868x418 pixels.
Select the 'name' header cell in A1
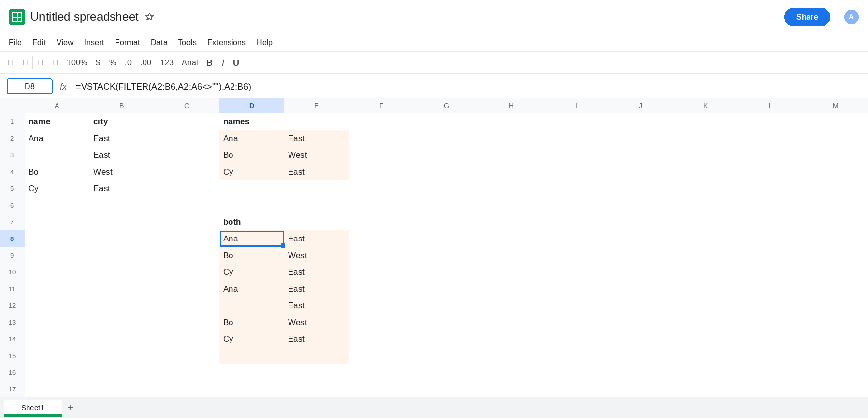[57, 121]
